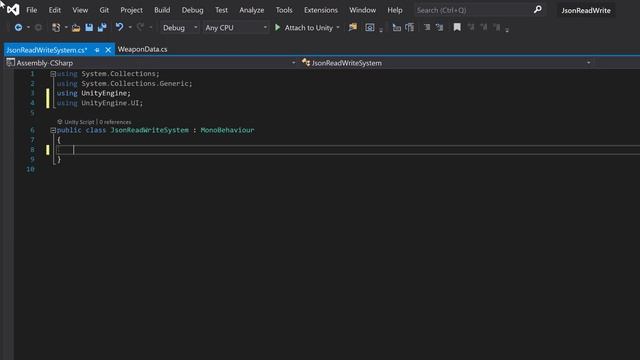Go to next bookmark icon
Viewport: 640px width, 360px height.
tap(484, 27)
